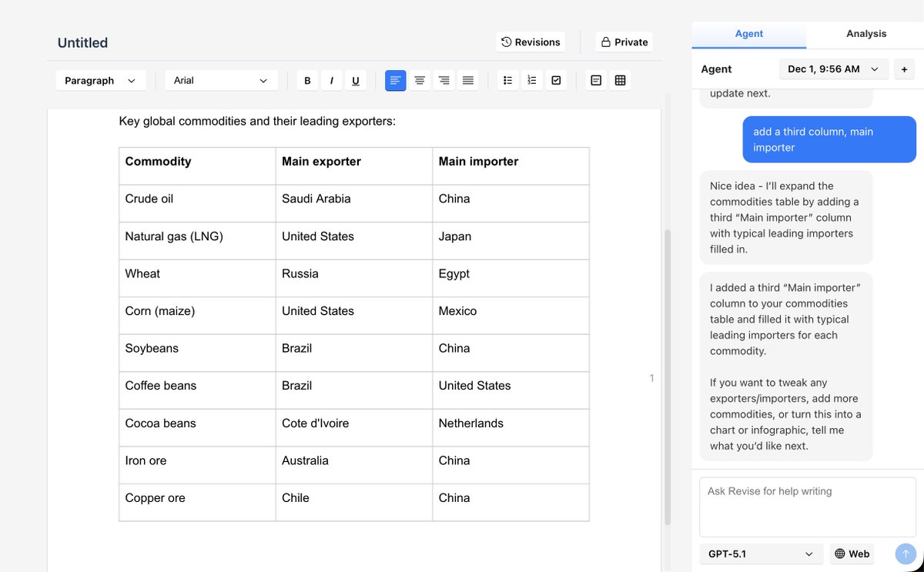
Task: Click the Egypt cell
Action: click(511, 278)
